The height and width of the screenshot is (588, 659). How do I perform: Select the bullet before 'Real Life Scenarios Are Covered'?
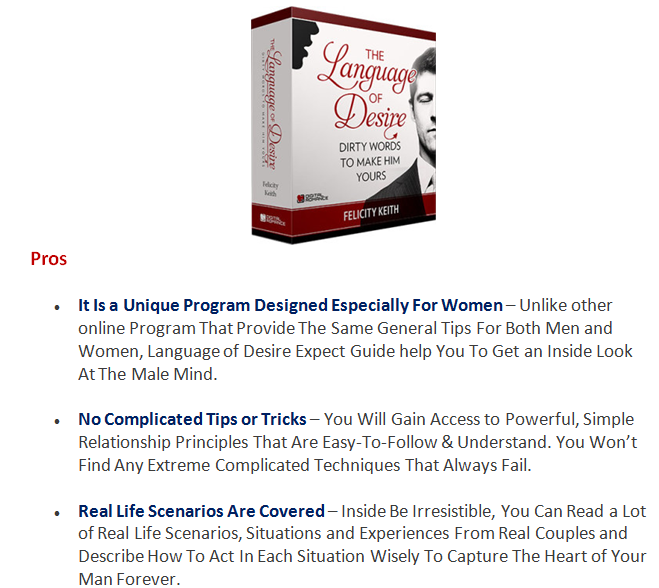click(57, 513)
